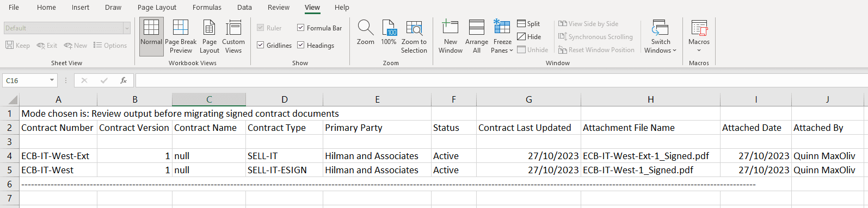Click the greyed Unhide button
868x208 pixels.
533,49
